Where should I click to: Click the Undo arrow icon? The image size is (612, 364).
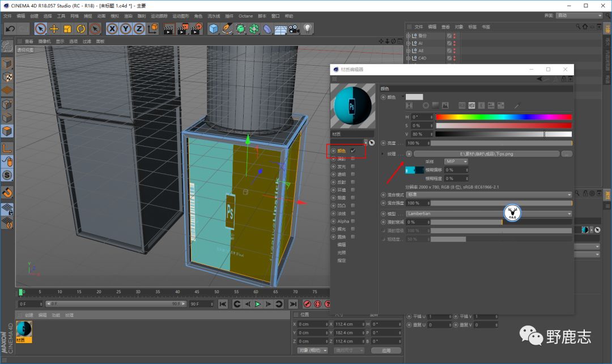pos(9,29)
